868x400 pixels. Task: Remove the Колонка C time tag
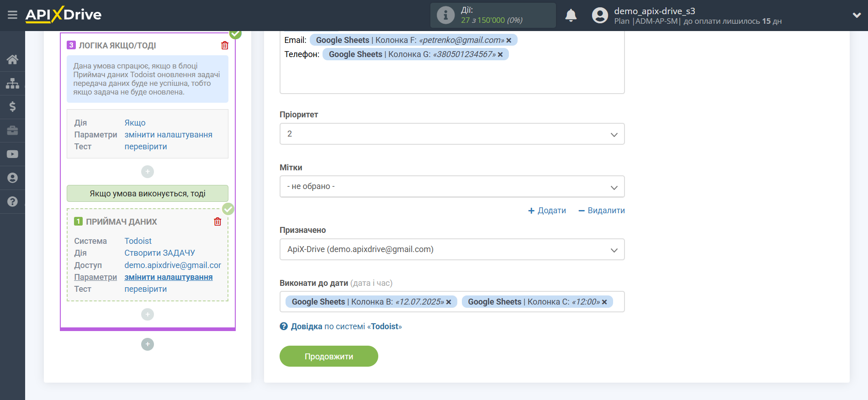click(604, 302)
